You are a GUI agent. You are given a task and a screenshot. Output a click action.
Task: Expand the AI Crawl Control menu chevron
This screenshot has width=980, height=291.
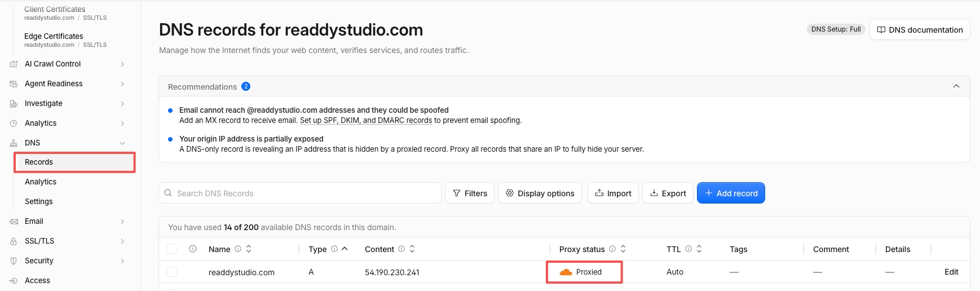click(x=122, y=64)
